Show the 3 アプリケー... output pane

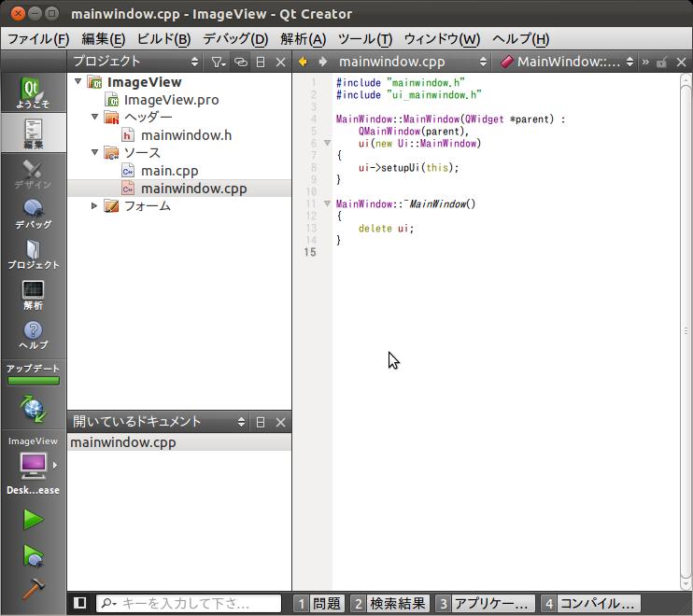[486, 603]
